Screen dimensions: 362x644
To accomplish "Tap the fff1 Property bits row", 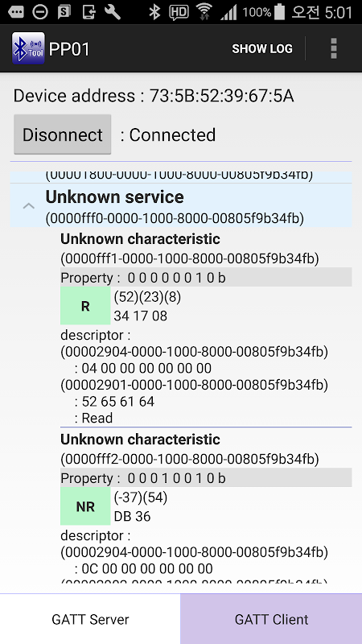I will pyautogui.click(x=206, y=278).
